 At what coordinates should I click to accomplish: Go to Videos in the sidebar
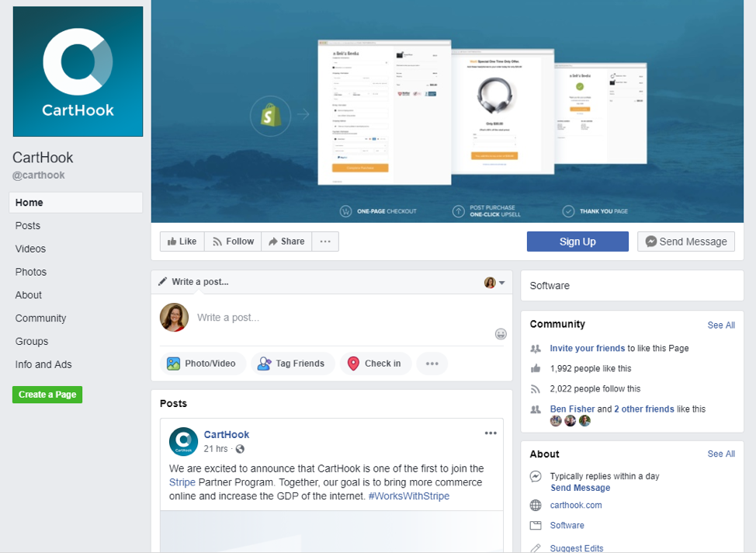point(30,249)
